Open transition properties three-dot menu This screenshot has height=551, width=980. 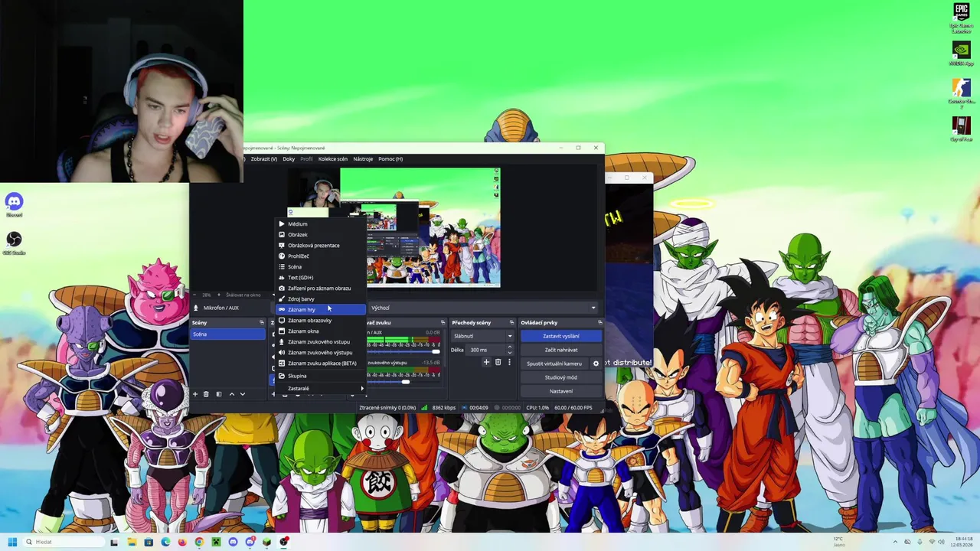tap(509, 362)
